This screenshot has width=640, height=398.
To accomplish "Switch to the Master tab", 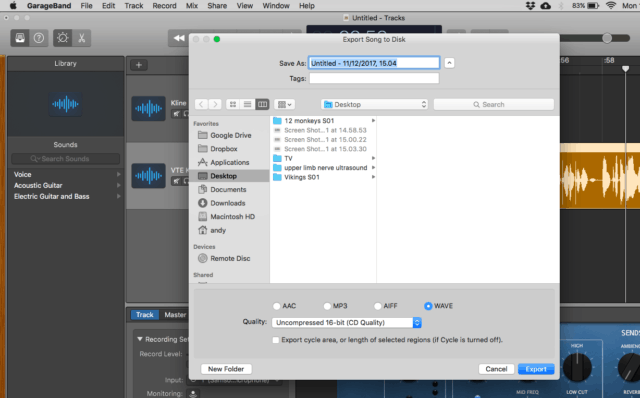I will point(175,315).
